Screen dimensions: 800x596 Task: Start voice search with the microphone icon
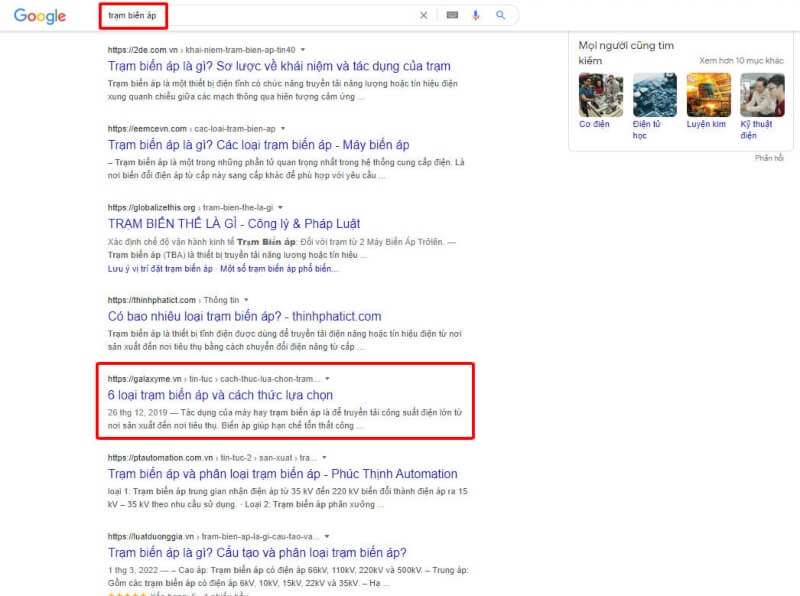(478, 15)
